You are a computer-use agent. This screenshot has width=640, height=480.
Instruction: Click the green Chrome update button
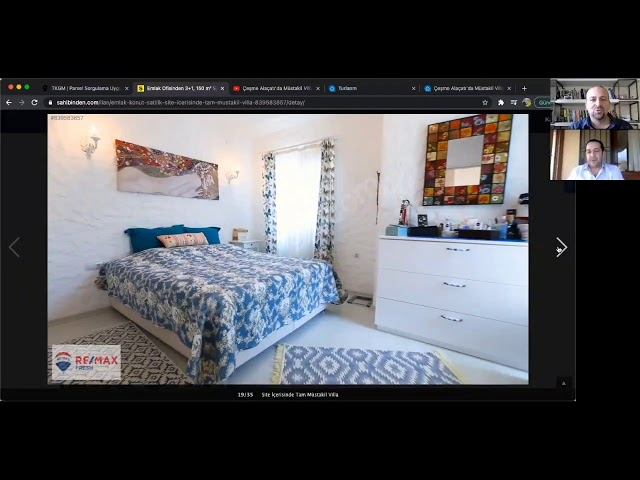(x=543, y=102)
